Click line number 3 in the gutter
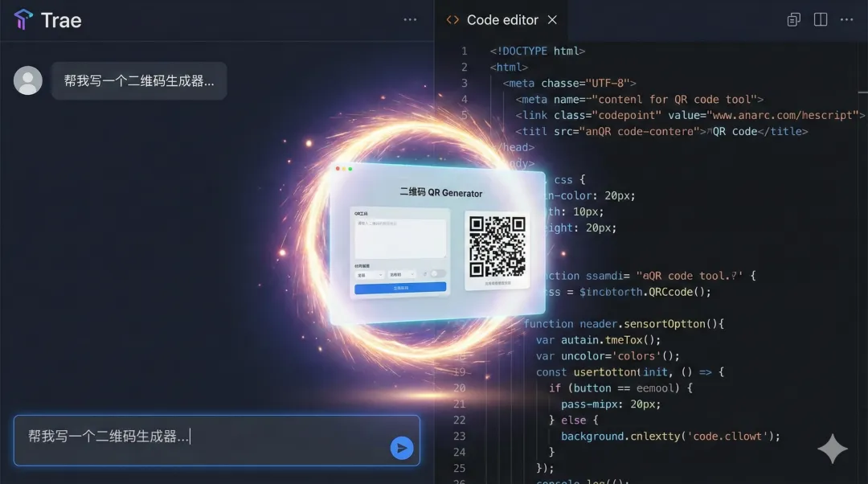868x484 pixels. [x=465, y=83]
